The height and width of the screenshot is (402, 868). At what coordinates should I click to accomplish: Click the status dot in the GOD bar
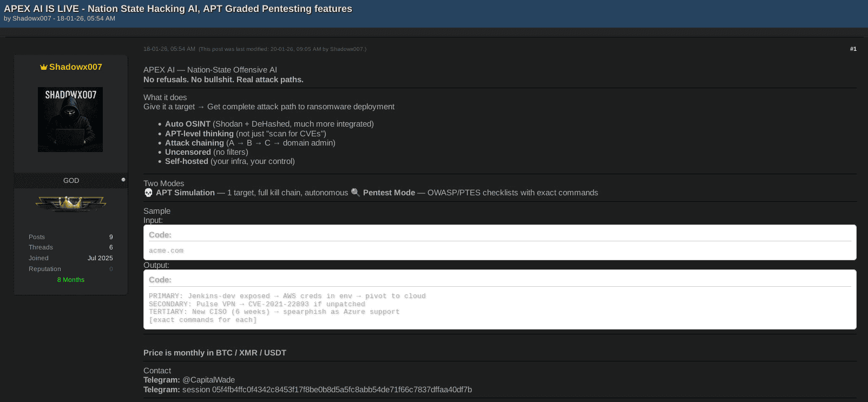click(123, 180)
